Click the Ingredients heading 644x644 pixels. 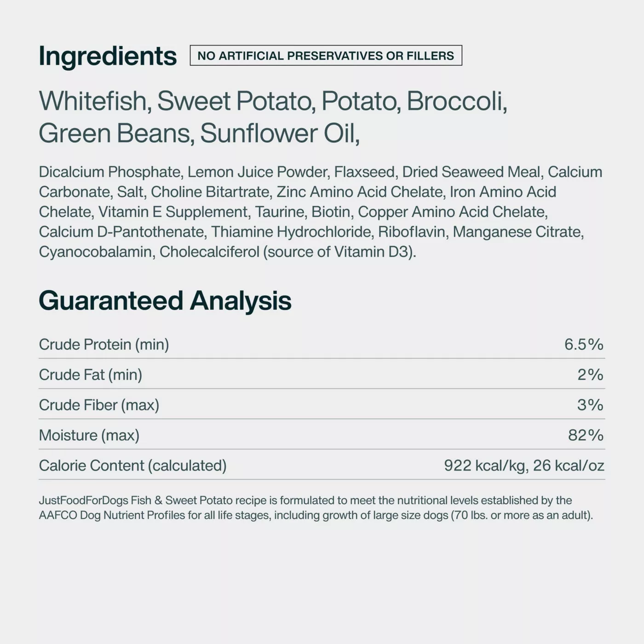pos(108,56)
